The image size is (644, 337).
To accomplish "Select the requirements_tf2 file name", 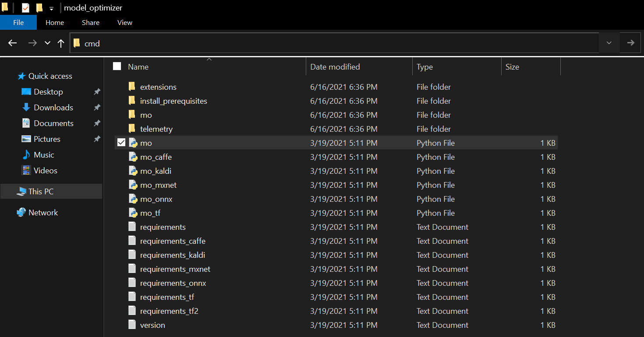I will pyautogui.click(x=169, y=311).
